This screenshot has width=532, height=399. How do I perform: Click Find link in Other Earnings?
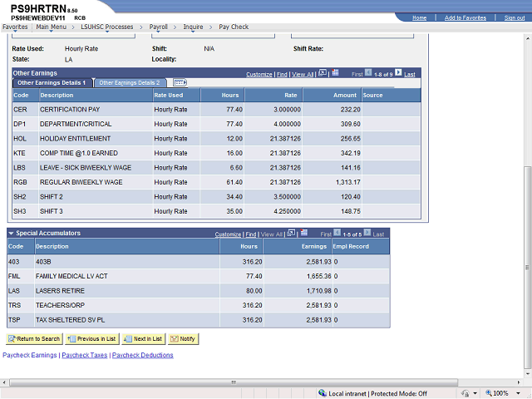[282, 74]
